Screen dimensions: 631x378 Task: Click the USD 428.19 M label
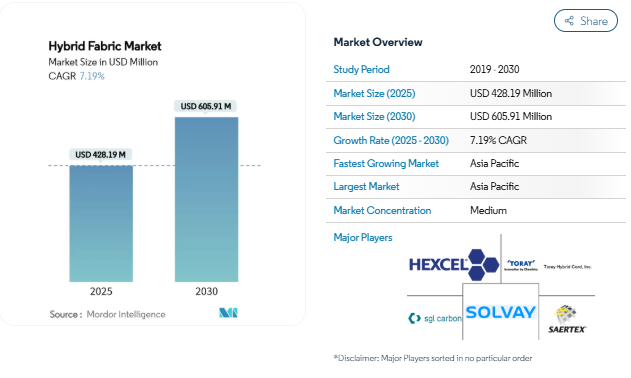(x=101, y=155)
